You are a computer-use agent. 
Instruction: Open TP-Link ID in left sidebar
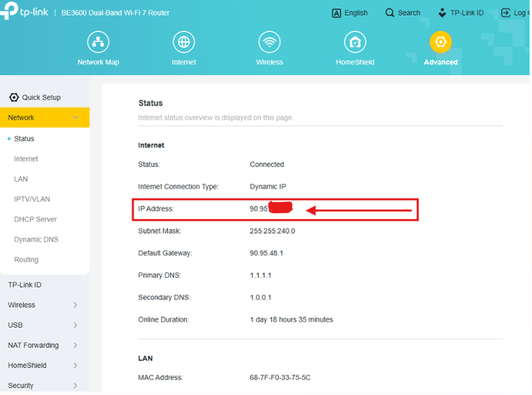[x=25, y=285]
